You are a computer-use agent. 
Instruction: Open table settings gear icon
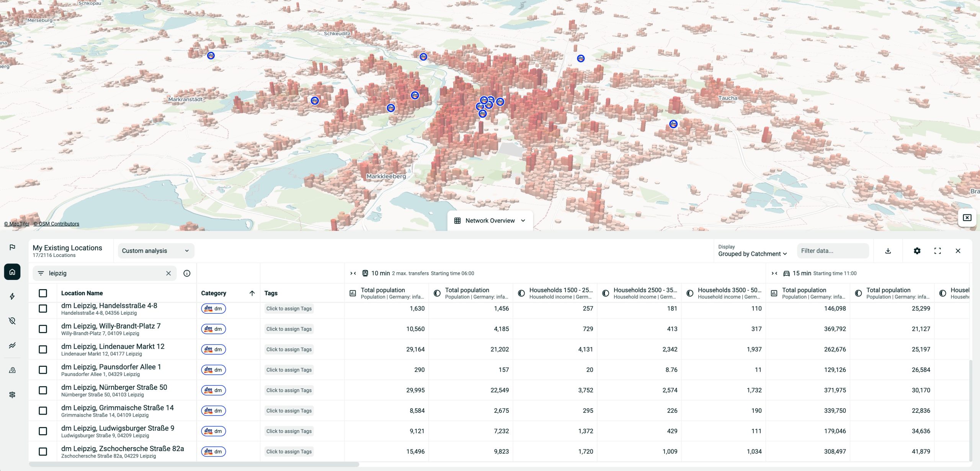click(x=917, y=251)
